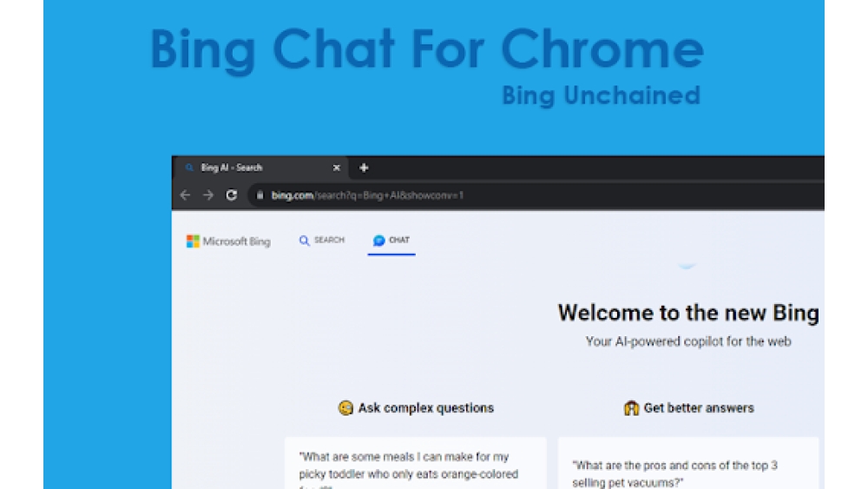Switch to the SEARCH tab
Screen dimensions: 868x489
(322, 241)
